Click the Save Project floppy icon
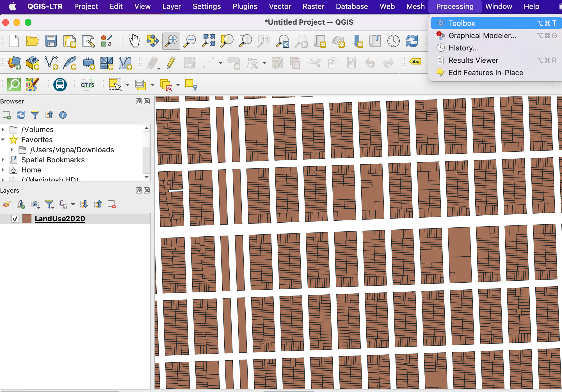The height and width of the screenshot is (392, 562). click(x=51, y=41)
